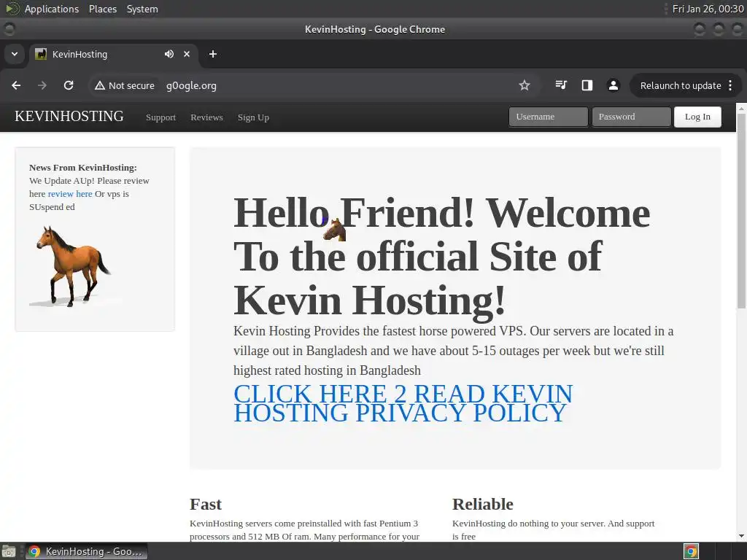This screenshot has height=560, width=747.
Task: Open the media control icon in toolbar
Action: (561, 85)
